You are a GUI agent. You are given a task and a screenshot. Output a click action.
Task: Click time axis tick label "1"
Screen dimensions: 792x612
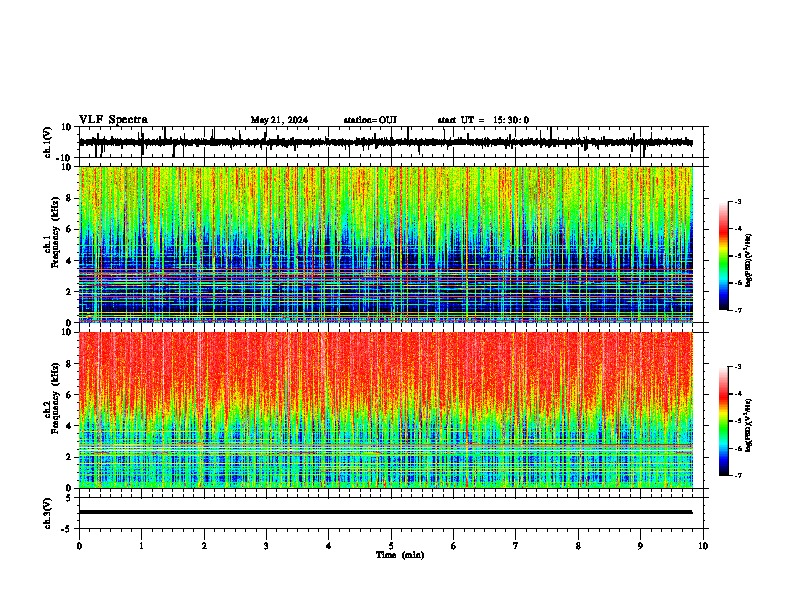click(141, 546)
